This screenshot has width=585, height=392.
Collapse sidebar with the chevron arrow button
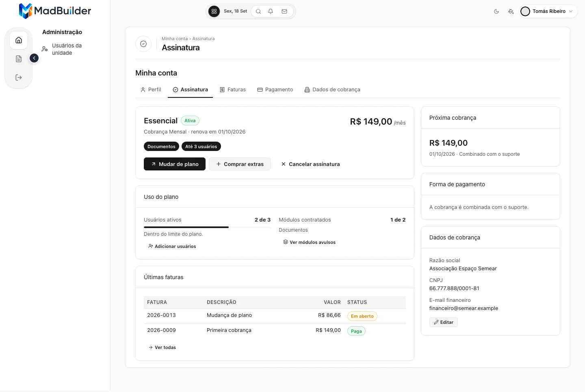(34, 58)
